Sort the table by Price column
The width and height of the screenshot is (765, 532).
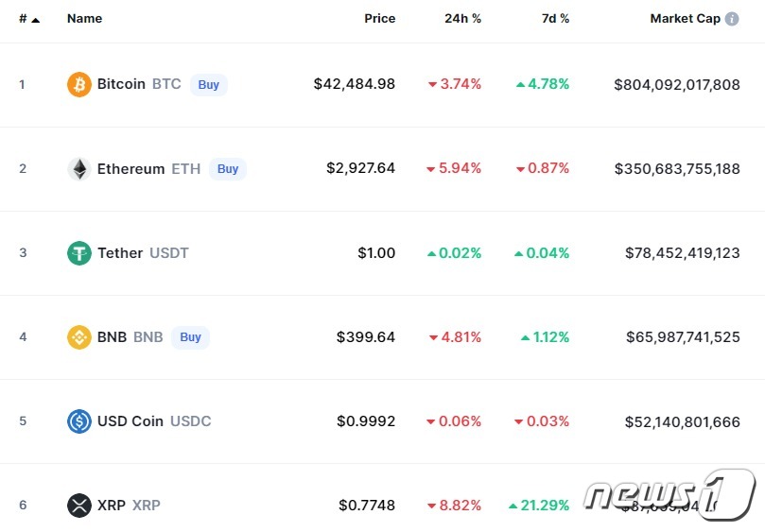(x=380, y=19)
